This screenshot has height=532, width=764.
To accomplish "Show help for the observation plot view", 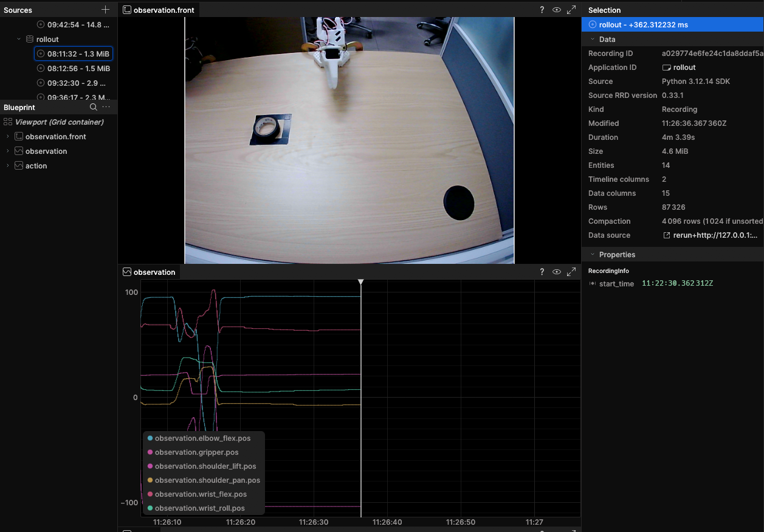I will (542, 272).
